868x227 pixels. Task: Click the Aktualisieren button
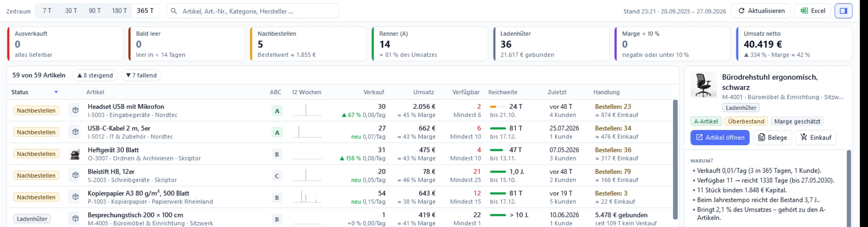(761, 11)
